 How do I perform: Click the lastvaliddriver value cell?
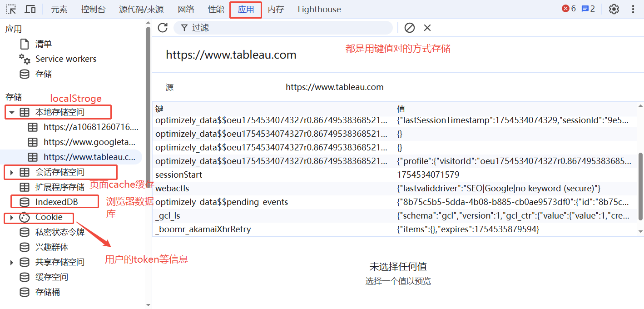pyautogui.click(x=516, y=189)
